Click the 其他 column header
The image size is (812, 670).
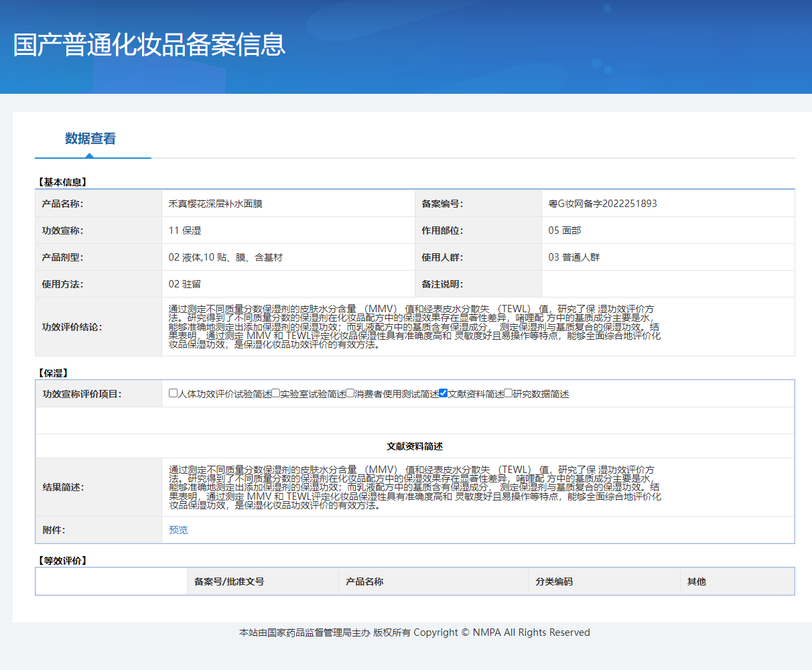[x=697, y=582]
